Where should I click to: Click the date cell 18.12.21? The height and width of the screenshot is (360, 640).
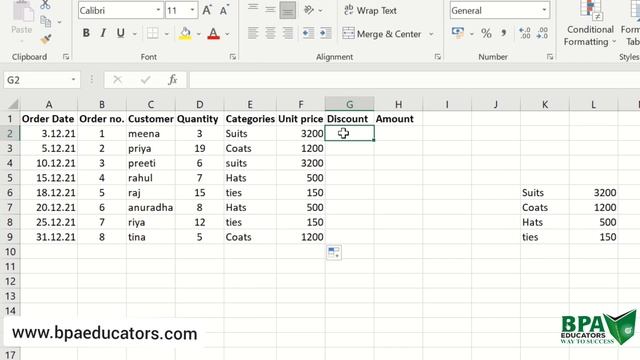[49, 193]
